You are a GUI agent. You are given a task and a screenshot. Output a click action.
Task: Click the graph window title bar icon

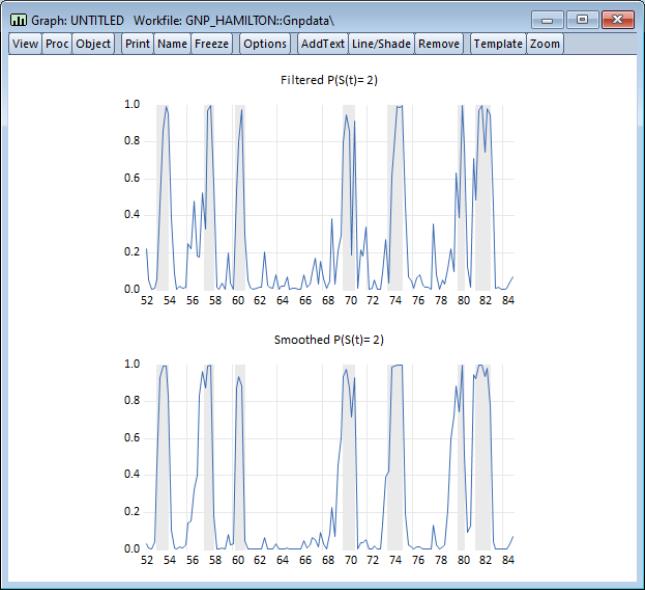17,20
